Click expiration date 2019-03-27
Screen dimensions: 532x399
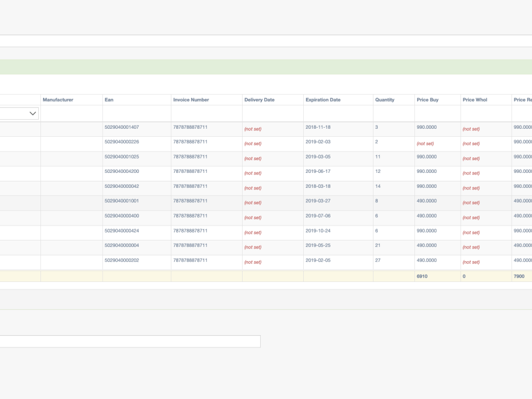click(x=318, y=201)
